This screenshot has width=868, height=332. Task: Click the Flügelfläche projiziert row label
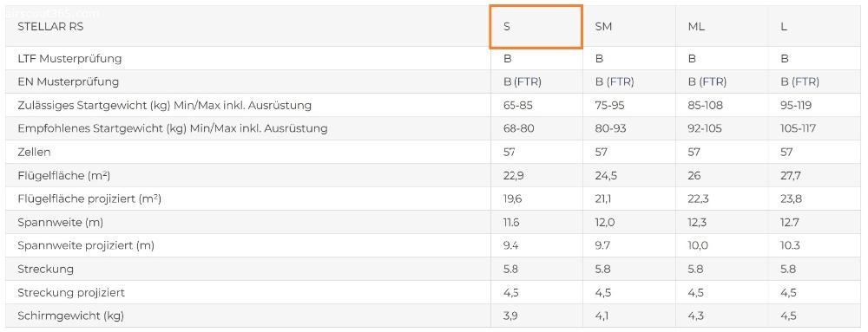89,199
